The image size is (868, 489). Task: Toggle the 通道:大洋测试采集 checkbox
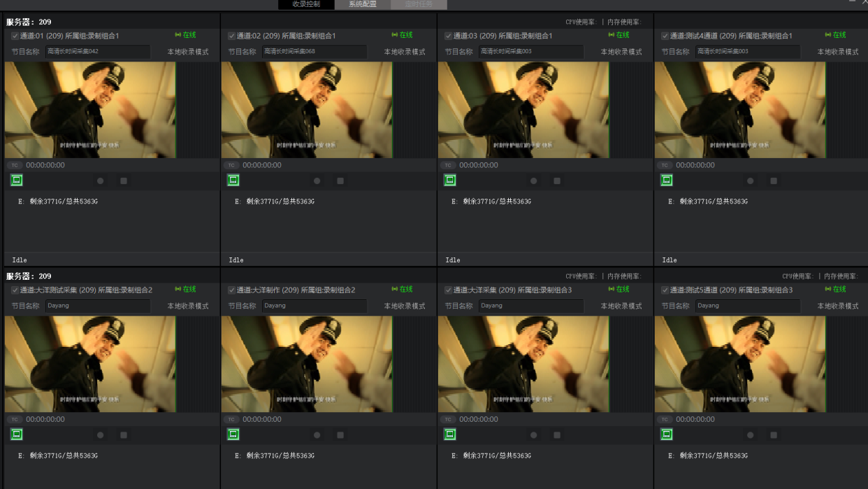pos(15,290)
